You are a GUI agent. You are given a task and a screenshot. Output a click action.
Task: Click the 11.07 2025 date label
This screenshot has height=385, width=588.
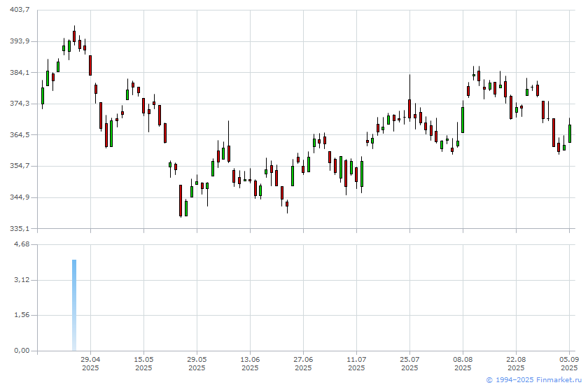pyautogui.click(x=356, y=363)
